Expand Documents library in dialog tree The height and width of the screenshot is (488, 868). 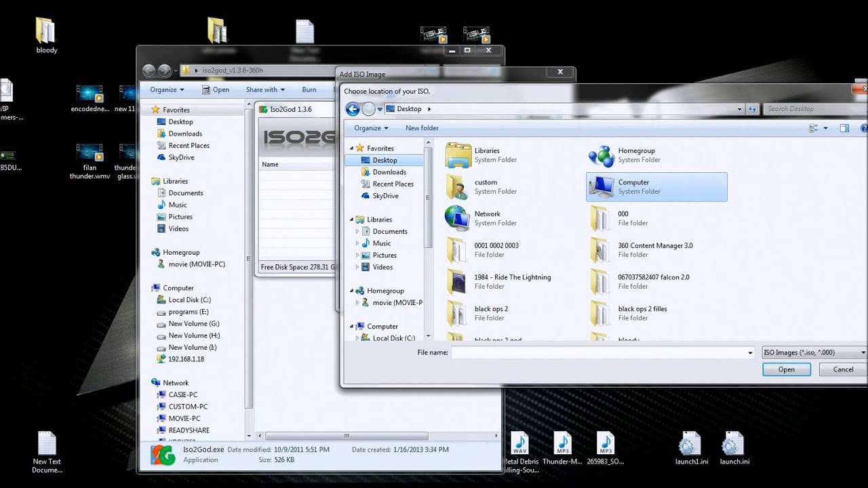coord(357,232)
